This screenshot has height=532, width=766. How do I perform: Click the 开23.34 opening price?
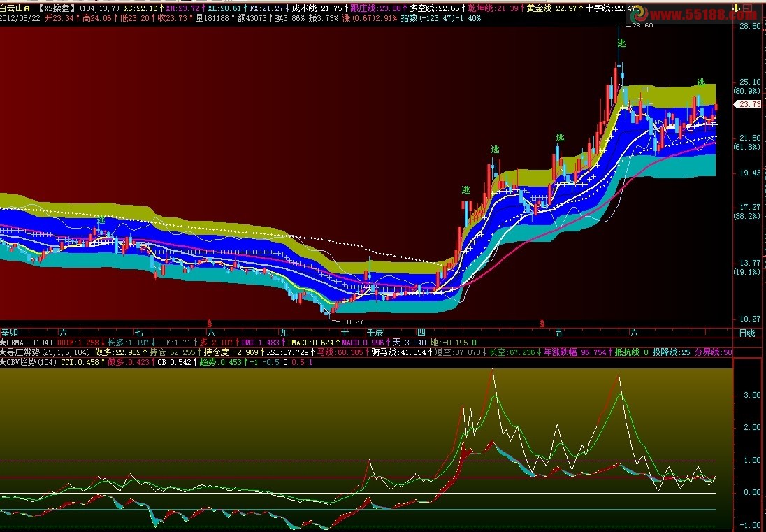point(59,19)
